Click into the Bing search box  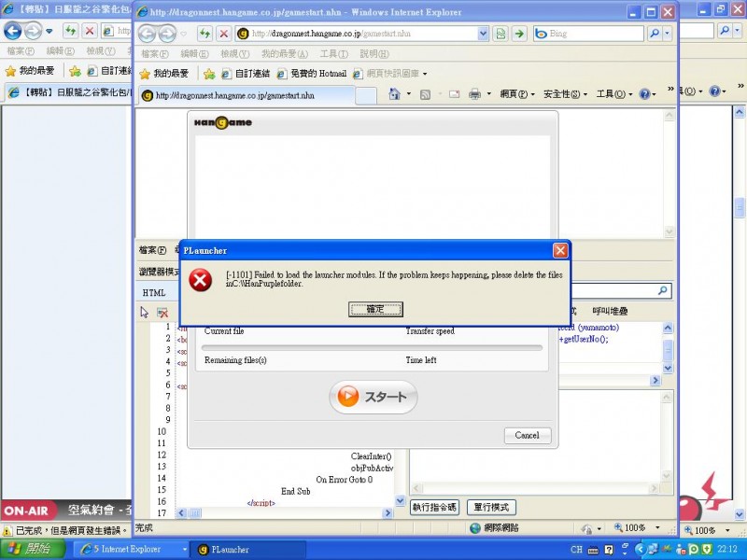[x=596, y=34]
